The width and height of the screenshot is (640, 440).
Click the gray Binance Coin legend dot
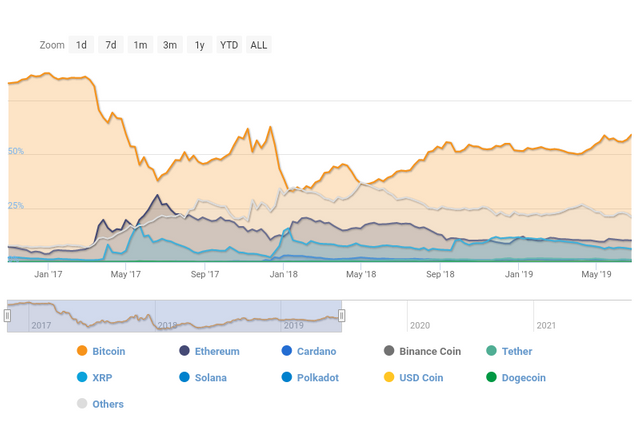tap(389, 351)
